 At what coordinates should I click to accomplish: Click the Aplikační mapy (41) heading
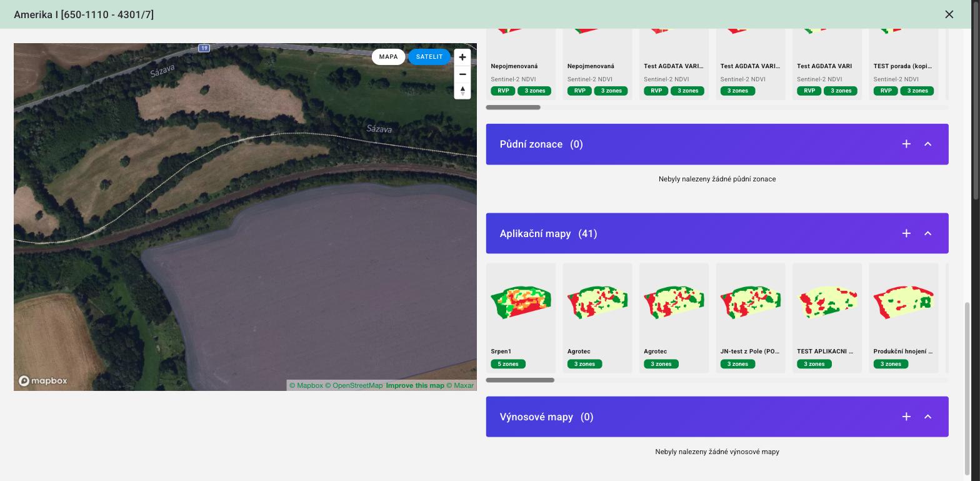(548, 234)
